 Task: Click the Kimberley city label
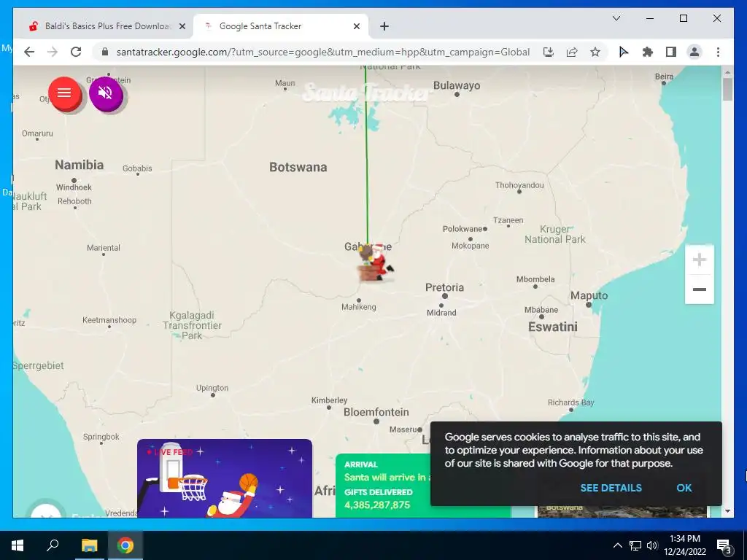(329, 400)
